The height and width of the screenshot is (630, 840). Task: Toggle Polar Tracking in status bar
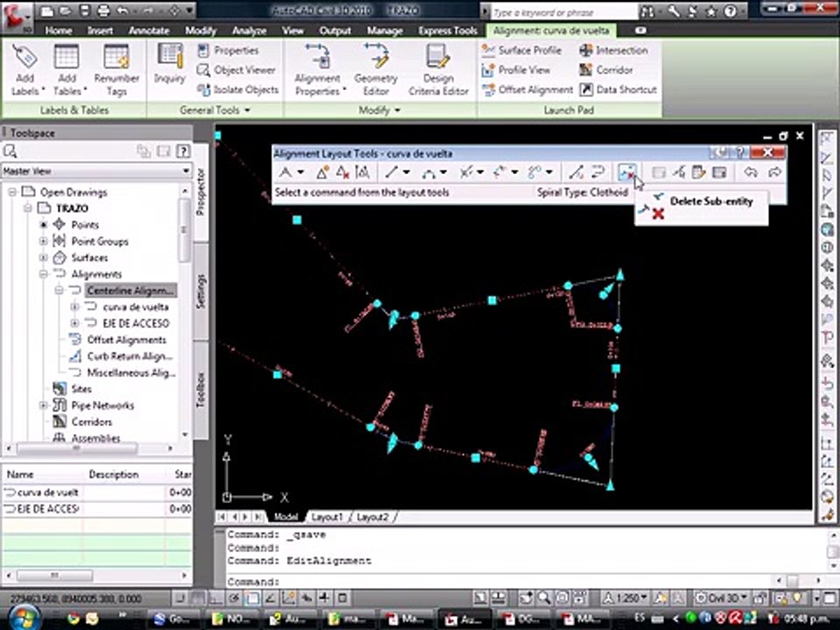point(234,598)
